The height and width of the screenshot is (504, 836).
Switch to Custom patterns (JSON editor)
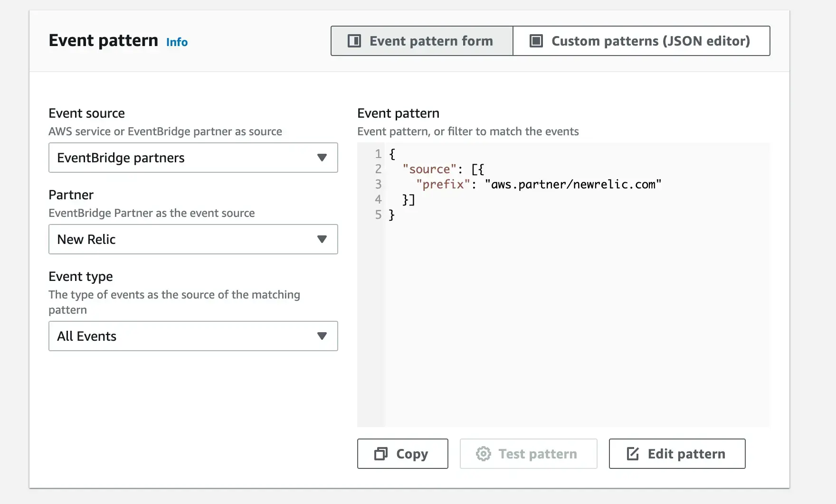pyautogui.click(x=650, y=41)
